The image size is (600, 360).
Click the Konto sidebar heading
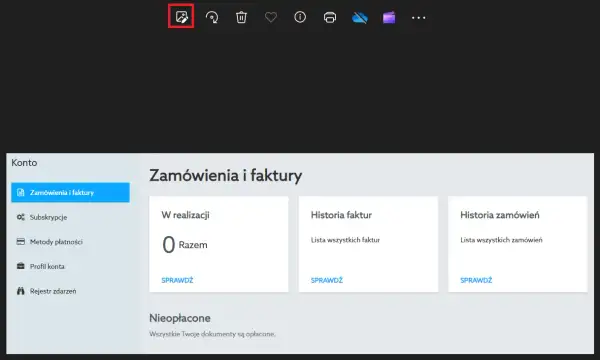tap(24, 163)
